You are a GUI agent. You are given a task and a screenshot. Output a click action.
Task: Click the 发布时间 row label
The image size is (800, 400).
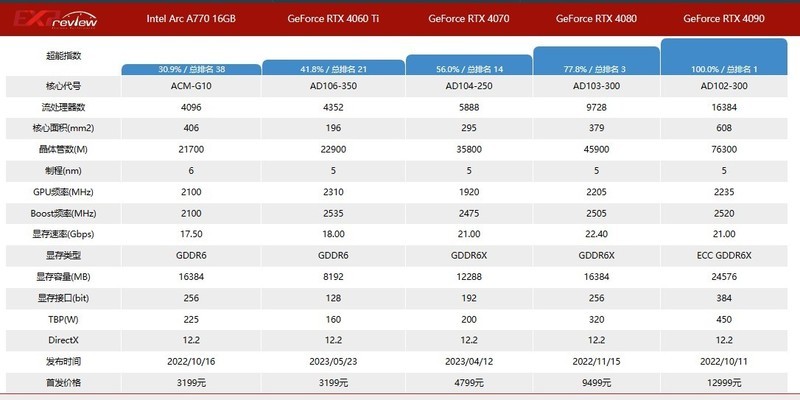[63, 362]
